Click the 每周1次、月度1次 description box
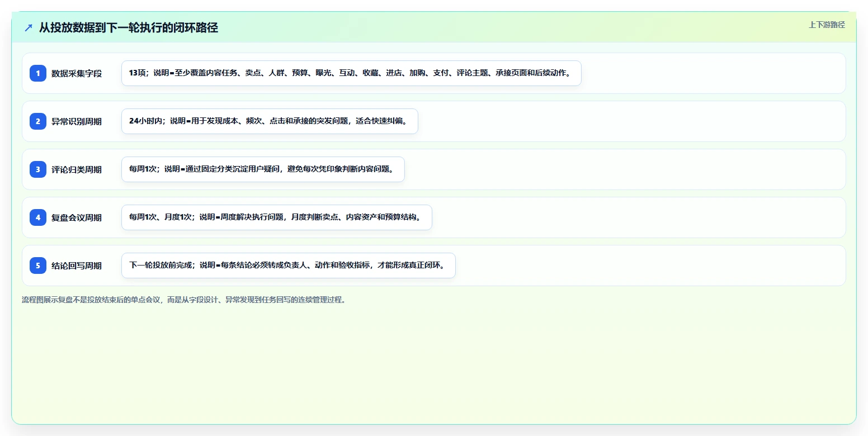The width and height of the screenshot is (868, 436). click(277, 217)
